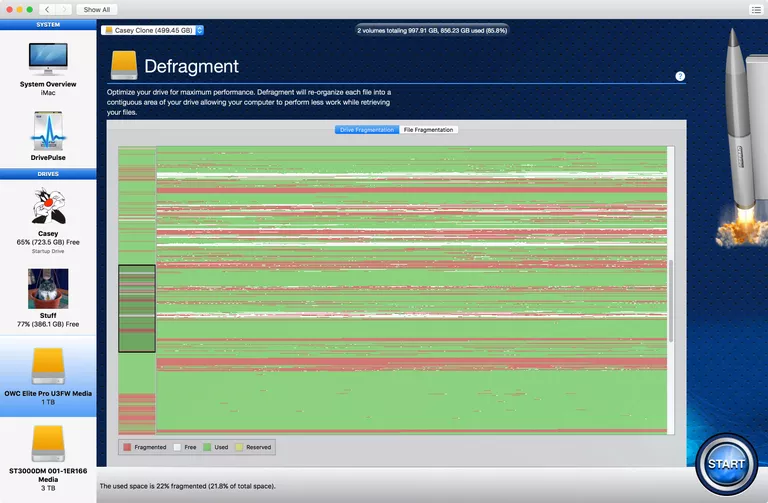Click the Show All button

[97, 9]
